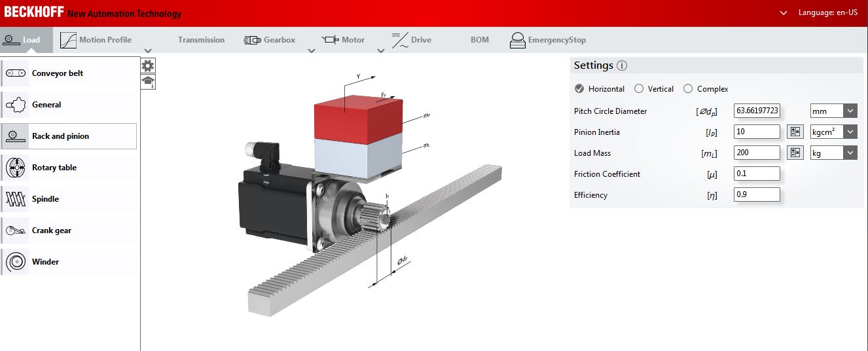Click the Motion Profile curve icon
The width and height of the screenshot is (868, 351).
point(68,40)
